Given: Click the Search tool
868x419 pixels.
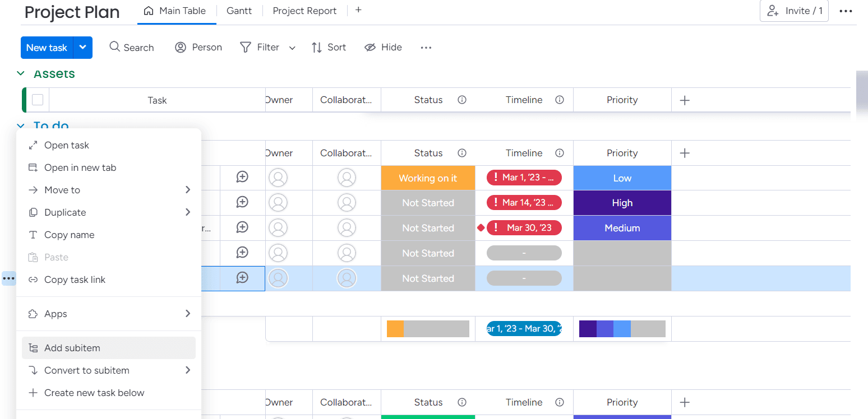Looking at the screenshot, I should pos(132,48).
